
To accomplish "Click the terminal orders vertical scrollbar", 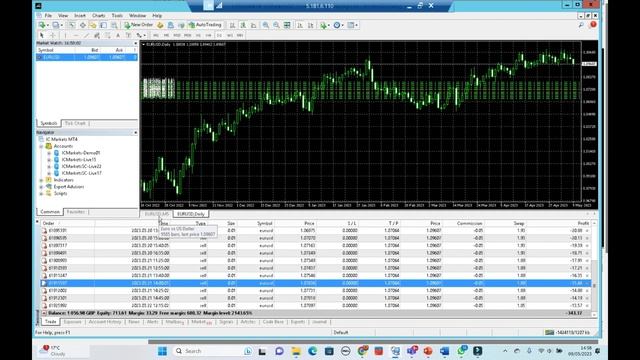I will (x=594, y=269).
